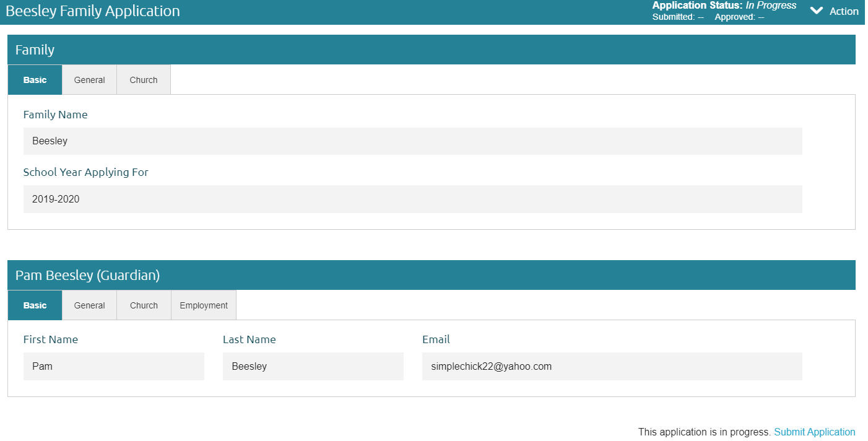This screenshot has height=441, width=868.
Task: Click 'This application is in progress.' text
Action: tap(705, 432)
